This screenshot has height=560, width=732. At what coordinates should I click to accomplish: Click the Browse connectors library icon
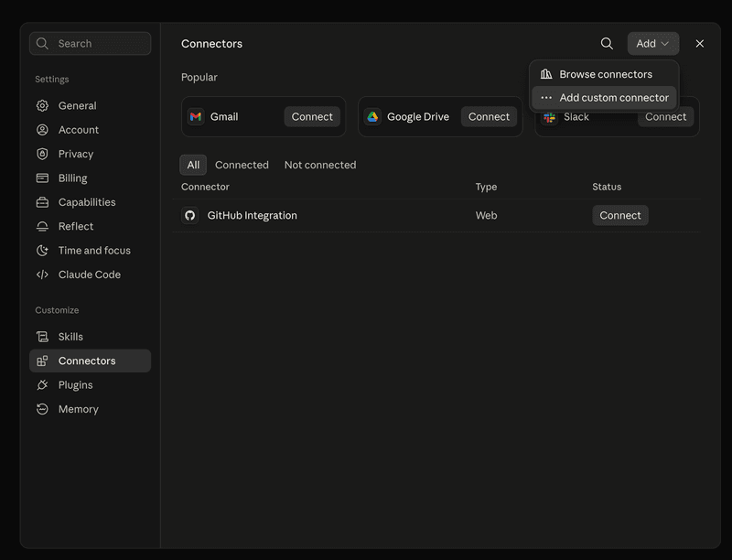click(546, 74)
